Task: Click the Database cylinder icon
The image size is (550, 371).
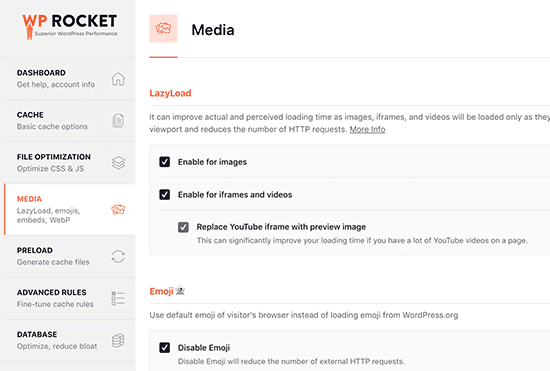Action: [x=118, y=340]
